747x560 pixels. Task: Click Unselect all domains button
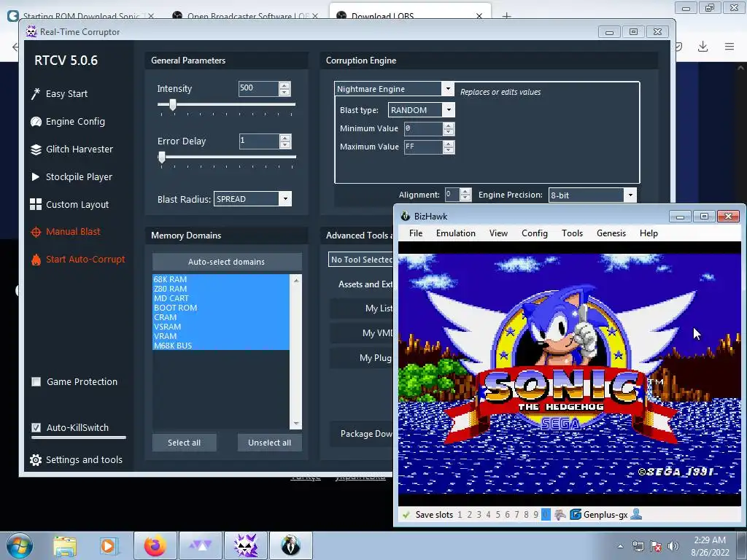pos(270,443)
